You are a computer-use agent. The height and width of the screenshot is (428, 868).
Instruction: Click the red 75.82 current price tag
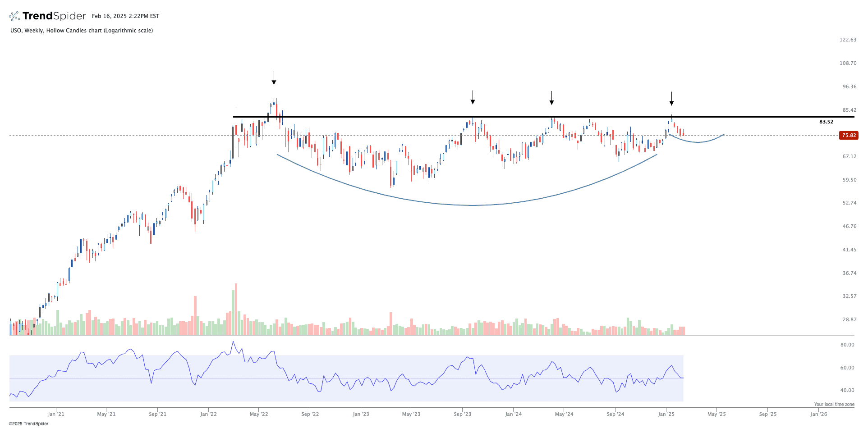tap(849, 135)
